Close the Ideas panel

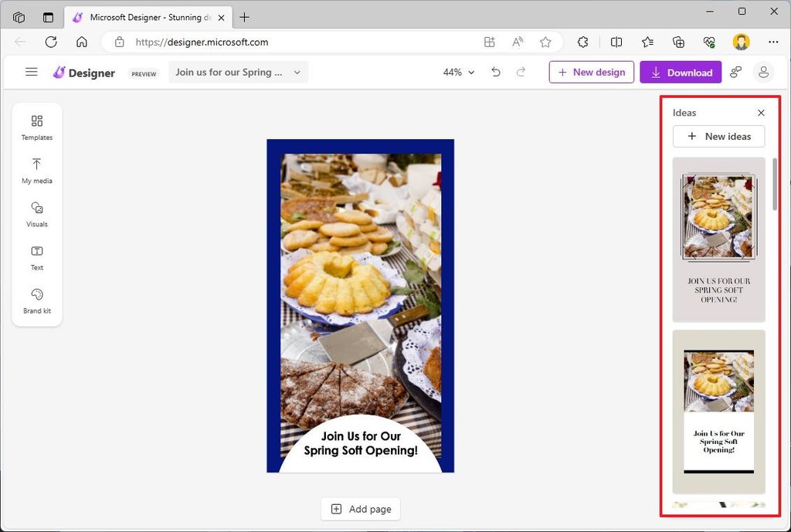coord(761,113)
